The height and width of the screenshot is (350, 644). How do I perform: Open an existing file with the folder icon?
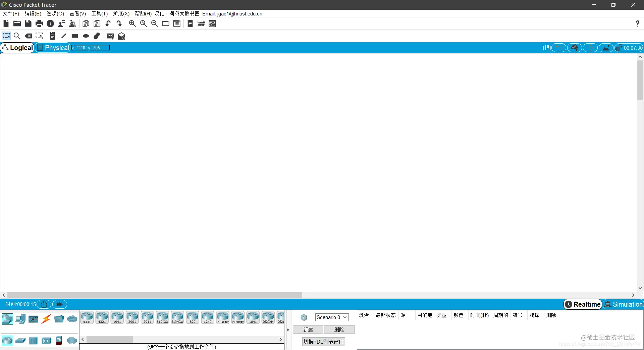[x=17, y=24]
